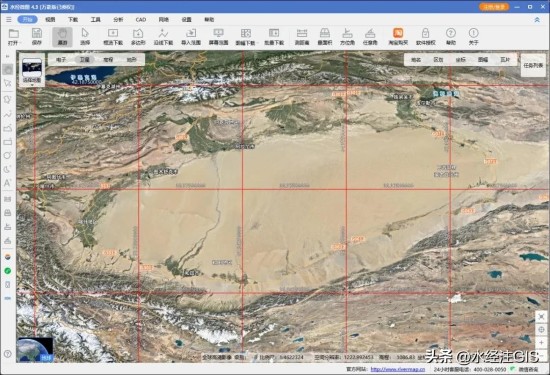550x375 pixels.
Task: Open the CAD ribbon tab
Action: [x=141, y=20]
